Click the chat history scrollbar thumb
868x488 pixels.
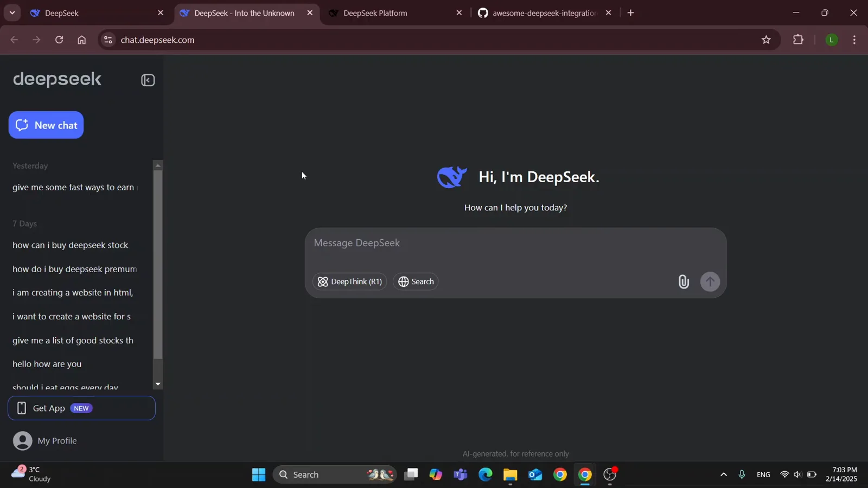point(158,265)
